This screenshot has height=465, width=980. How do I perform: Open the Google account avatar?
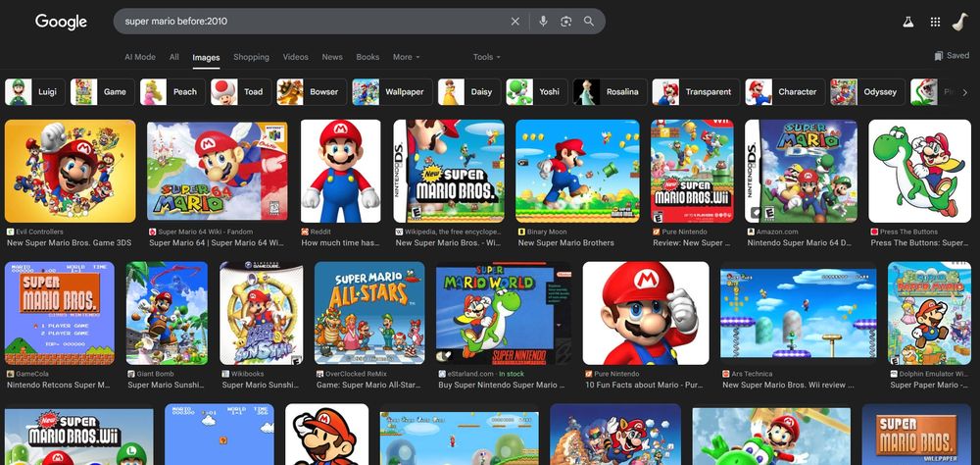959,22
